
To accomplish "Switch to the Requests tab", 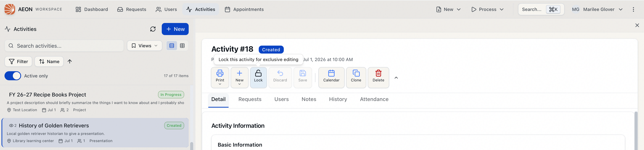I will tap(250, 99).
